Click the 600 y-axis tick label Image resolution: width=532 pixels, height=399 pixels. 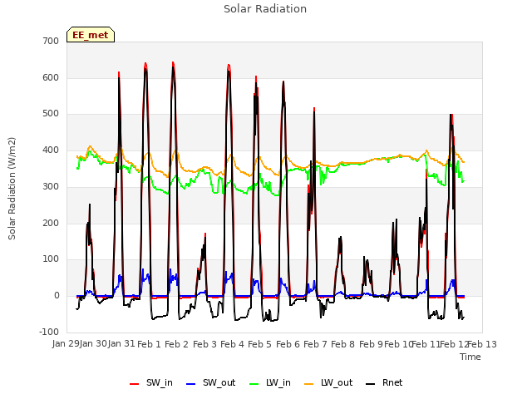51,77
